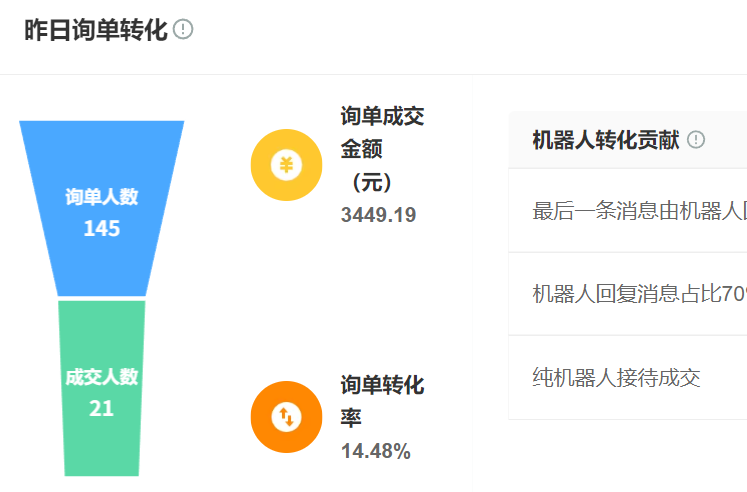Viewport: 747px width, 492px height.
Task: Click the 机器人转化贡献 panel header
Action: tap(606, 140)
